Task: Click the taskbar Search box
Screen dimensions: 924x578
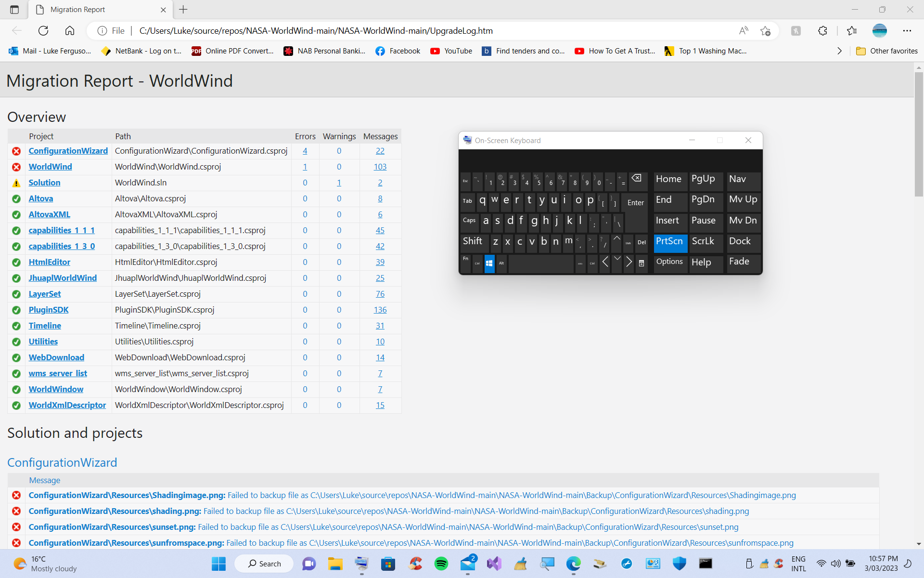Action: (264, 564)
